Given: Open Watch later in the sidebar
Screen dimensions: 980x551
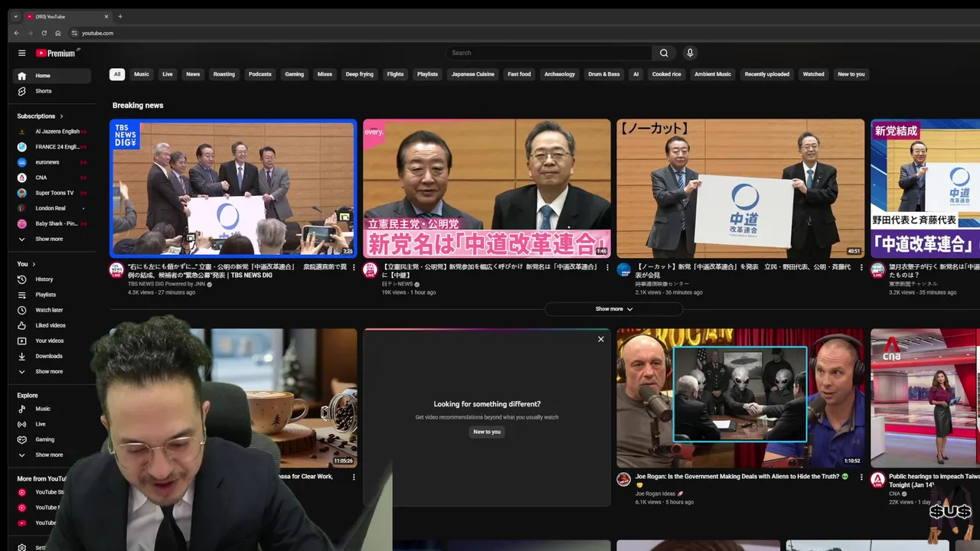Looking at the screenshot, I should click(x=51, y=310).
